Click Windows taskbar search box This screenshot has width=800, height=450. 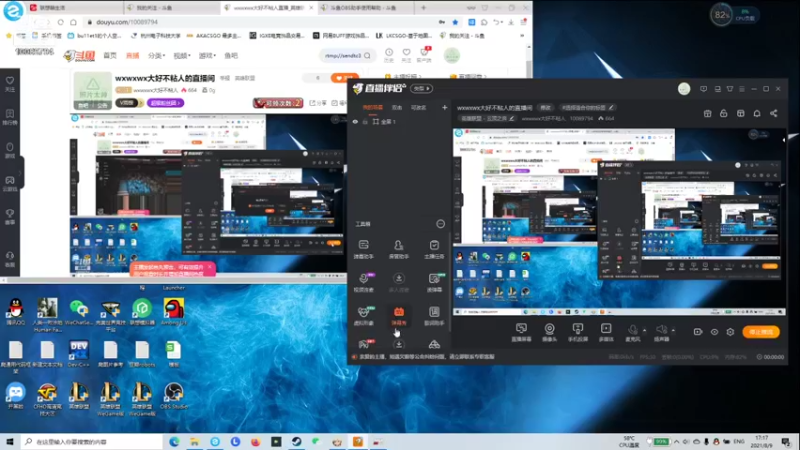[x=92, y=441]
